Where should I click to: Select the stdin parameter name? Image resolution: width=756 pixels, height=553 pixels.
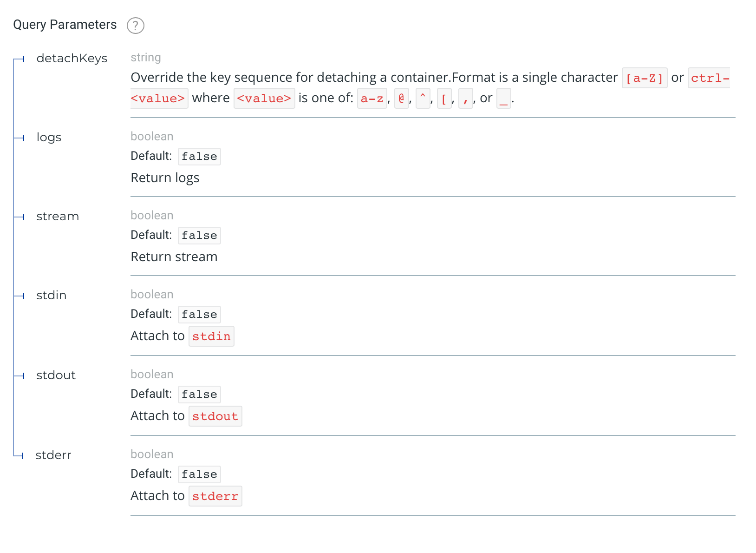51,296
